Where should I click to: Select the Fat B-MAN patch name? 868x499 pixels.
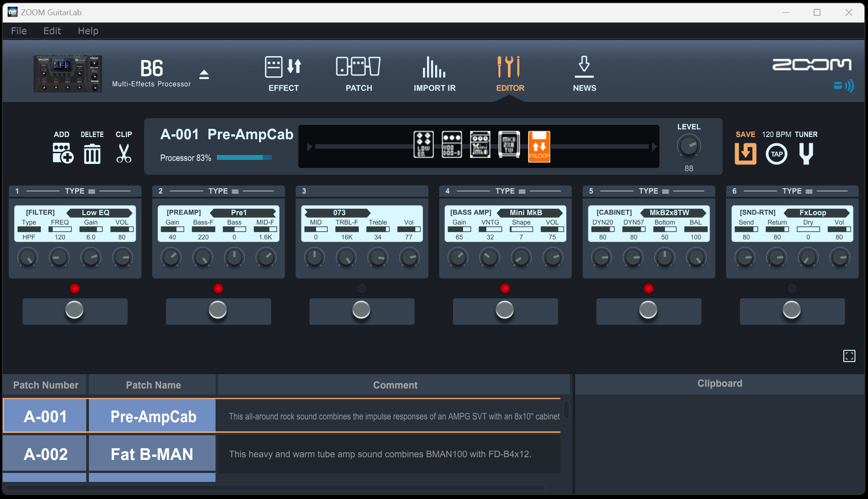pyautogui.click(x=152, y=454)
